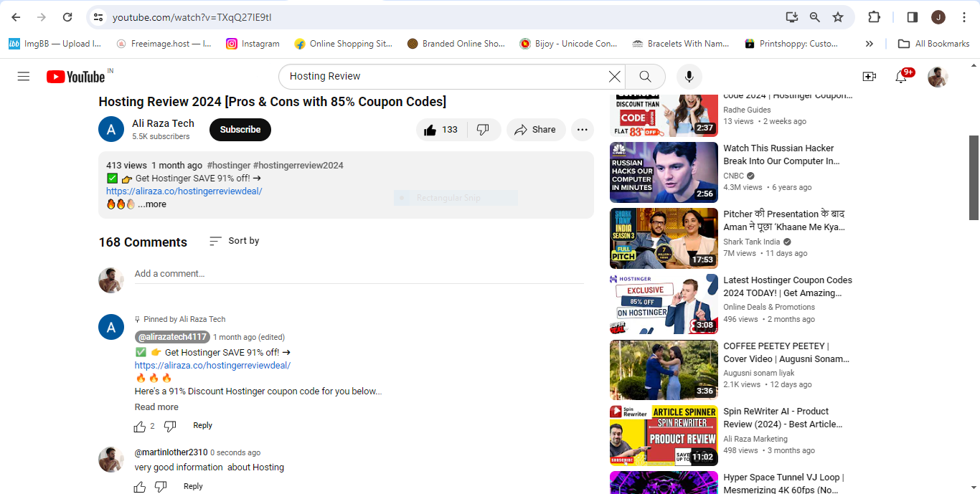Screen dimensions: 980x494
Task: Reply to the pinned comment
Action: 203,426
